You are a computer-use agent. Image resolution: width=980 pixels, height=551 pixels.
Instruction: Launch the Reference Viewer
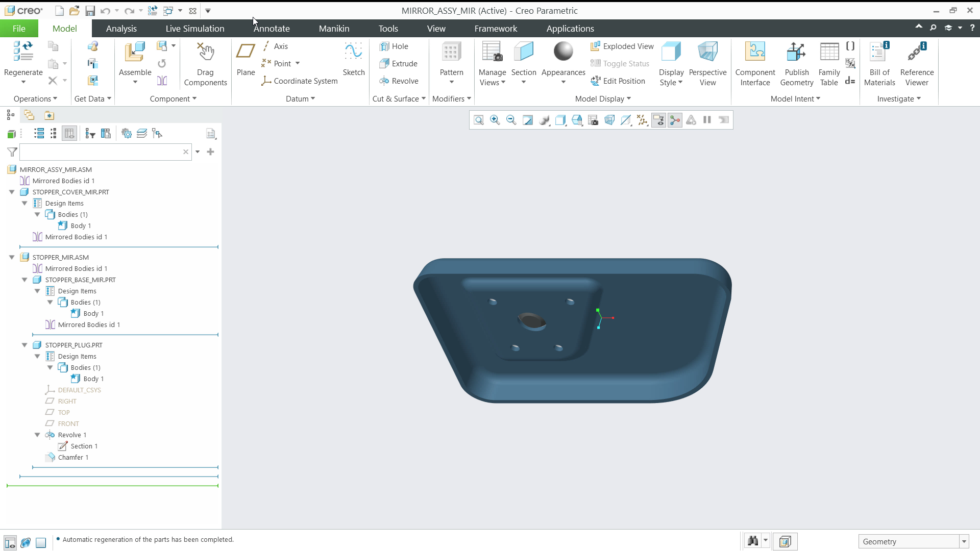point(917,63)
